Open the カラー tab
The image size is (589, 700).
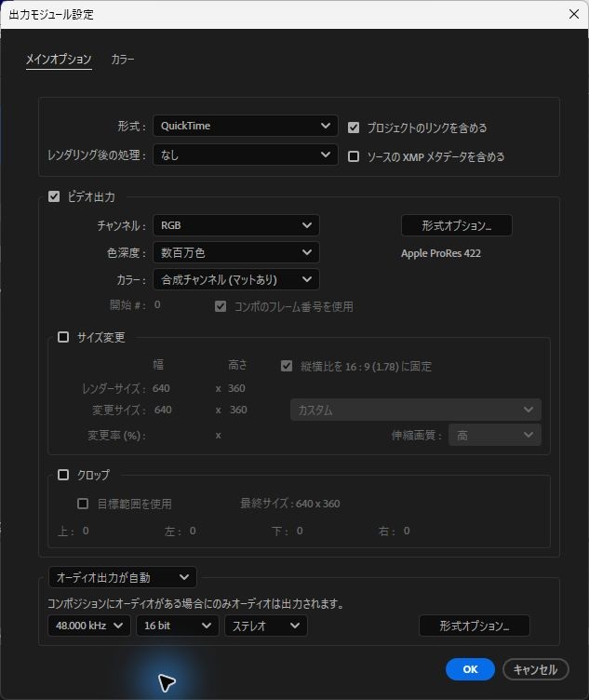tap(123, 60)
